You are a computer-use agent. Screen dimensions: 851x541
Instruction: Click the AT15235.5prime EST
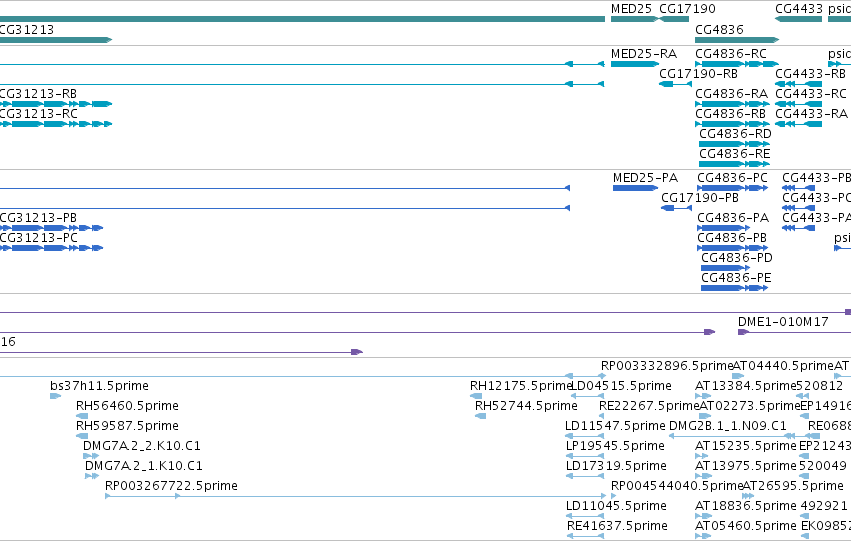click(703, 456)
